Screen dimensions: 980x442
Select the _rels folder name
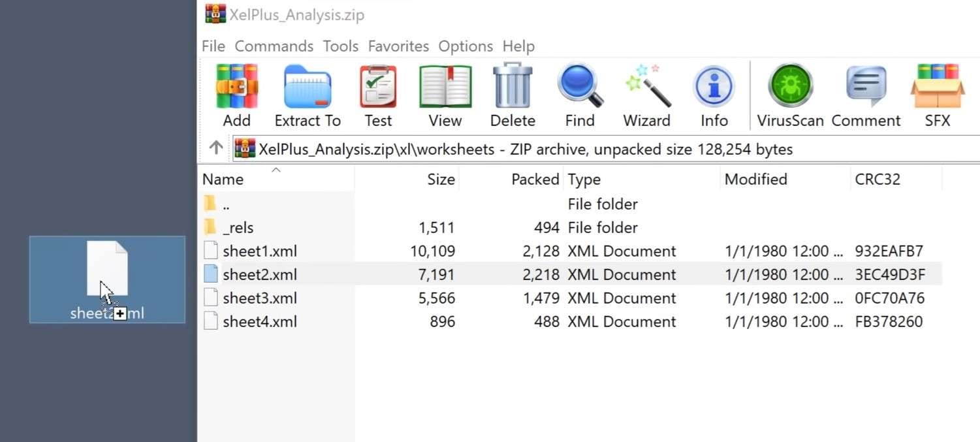(x=238, y=228)
